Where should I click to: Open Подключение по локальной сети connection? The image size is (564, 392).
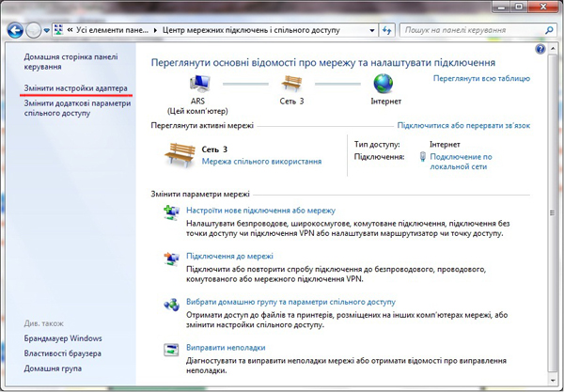[x=461, y=162]
